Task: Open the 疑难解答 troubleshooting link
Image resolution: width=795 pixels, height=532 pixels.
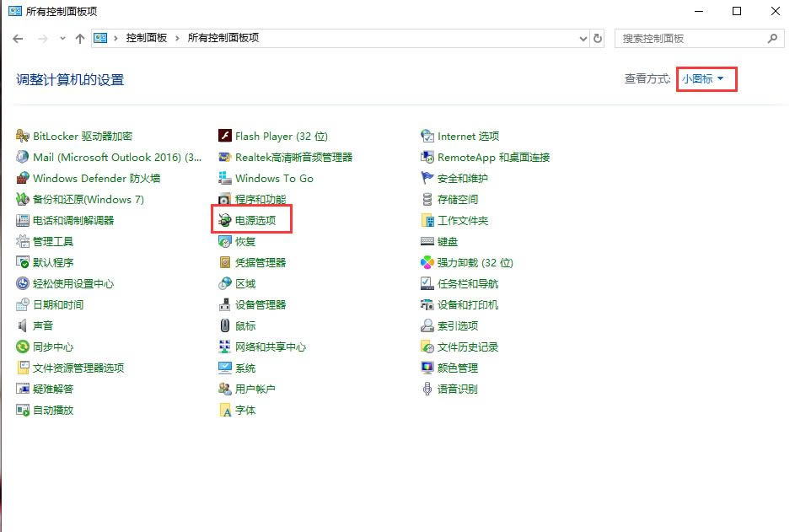Action: [53, 389]
